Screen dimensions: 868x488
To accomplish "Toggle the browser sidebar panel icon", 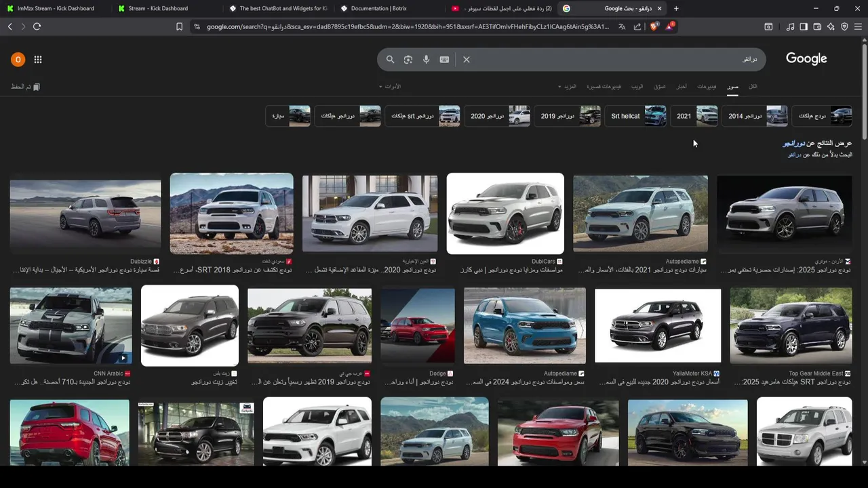I will click(804, 26).
